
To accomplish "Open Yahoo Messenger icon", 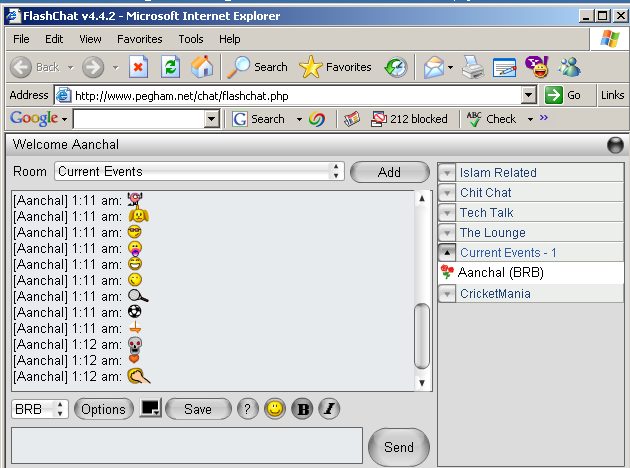I will point(537,67).
